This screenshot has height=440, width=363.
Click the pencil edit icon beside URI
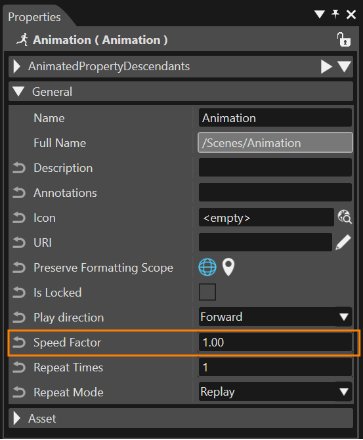343,242
